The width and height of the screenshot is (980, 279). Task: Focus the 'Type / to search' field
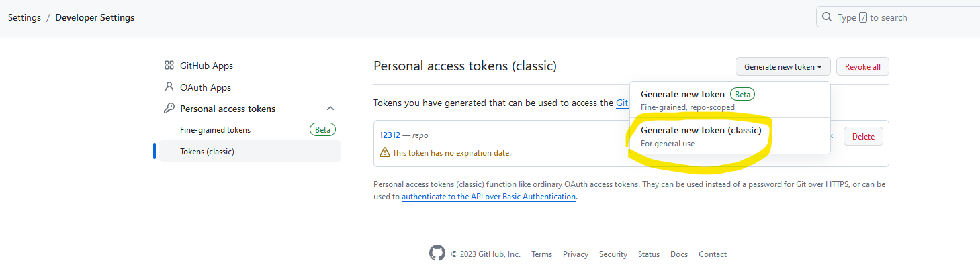tap(897, 17)
